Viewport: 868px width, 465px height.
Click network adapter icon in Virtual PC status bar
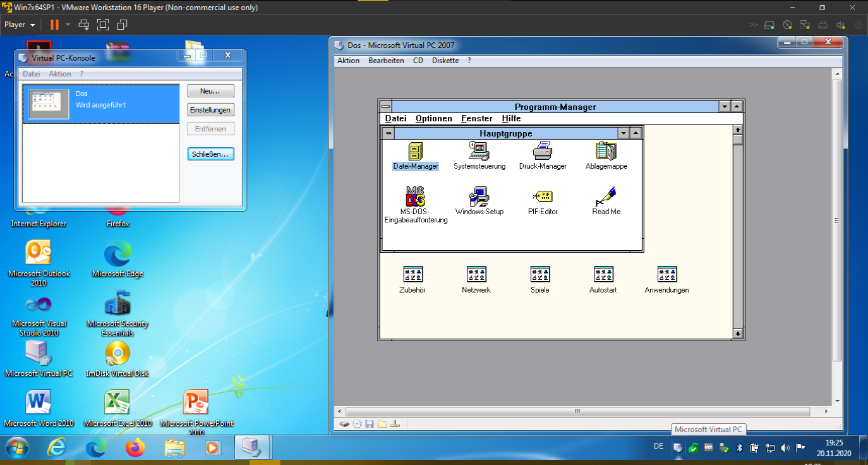[395, 425]
